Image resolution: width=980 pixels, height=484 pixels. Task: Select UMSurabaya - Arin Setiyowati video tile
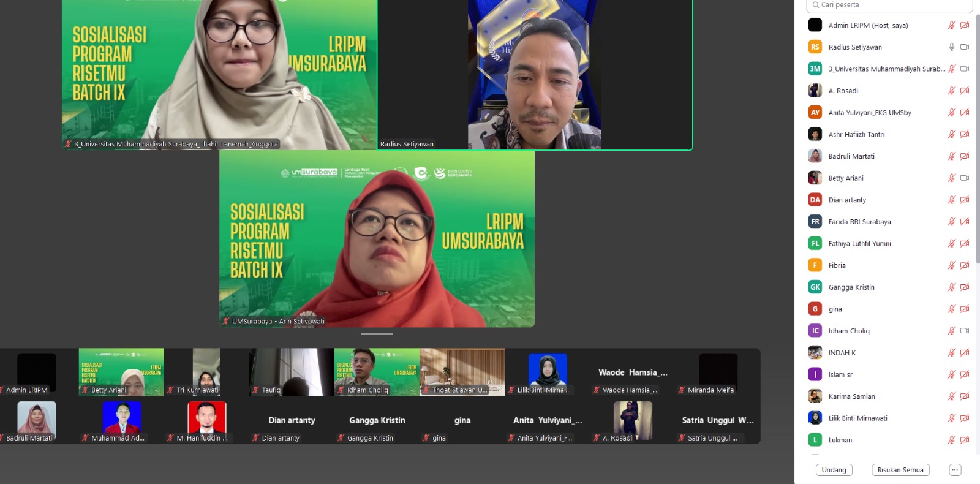377,239
